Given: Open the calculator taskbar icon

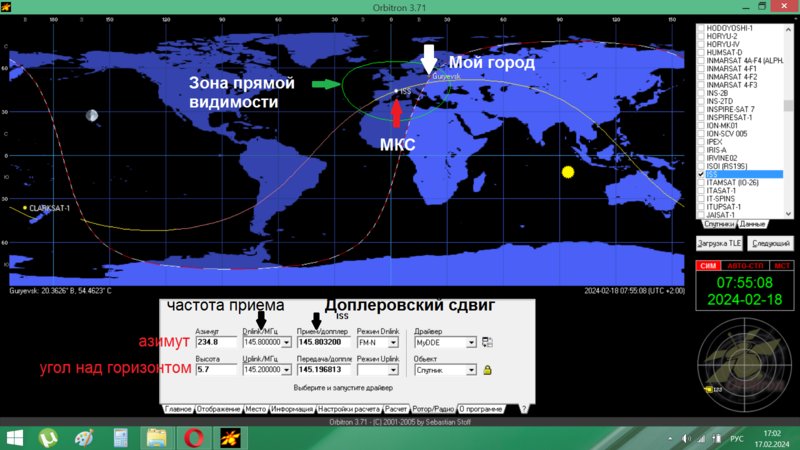Looking at the screenshot, I should click(120, 438).
